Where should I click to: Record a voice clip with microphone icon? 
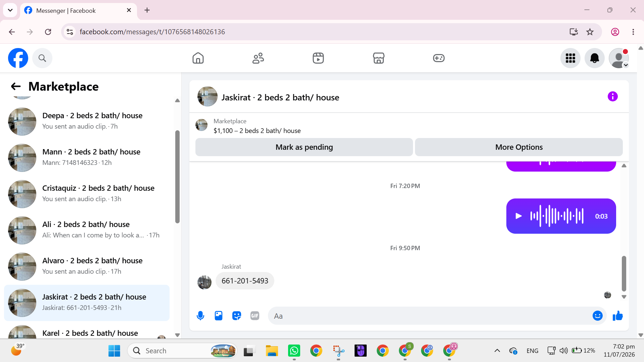(200, 316)
